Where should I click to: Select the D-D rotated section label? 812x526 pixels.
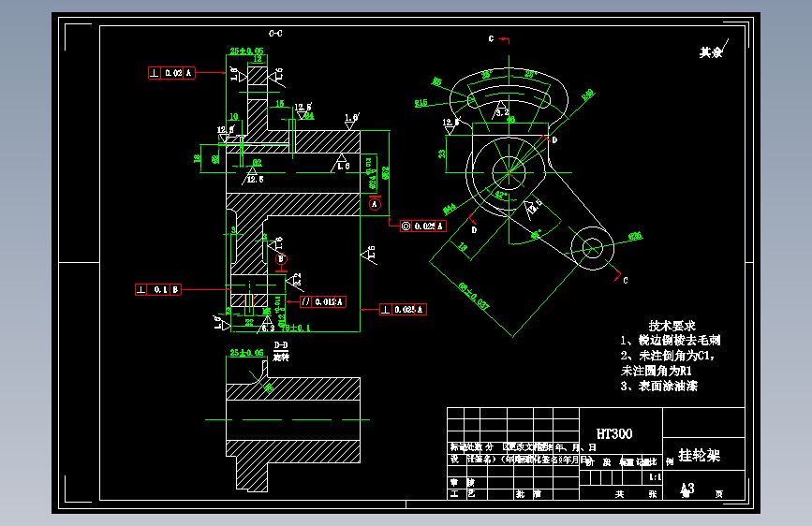click(281, 351)
